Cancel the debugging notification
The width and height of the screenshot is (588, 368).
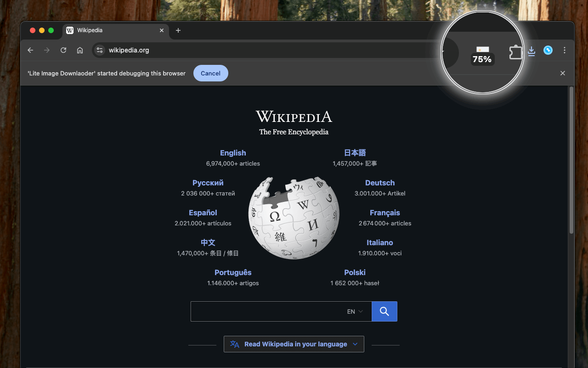(210, 73)
